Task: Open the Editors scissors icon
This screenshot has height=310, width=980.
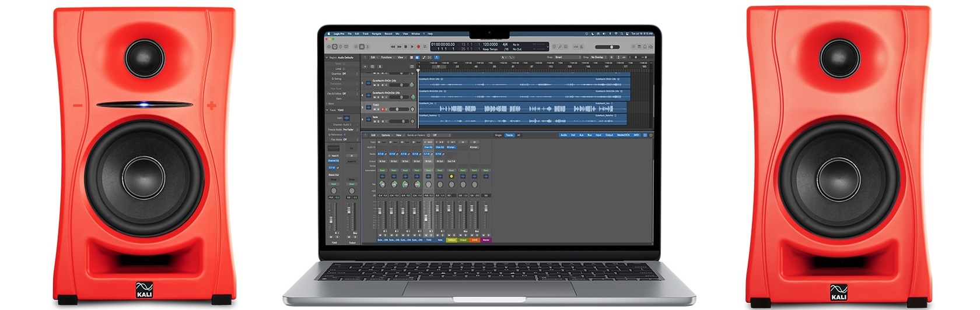Action: click(x=367, y=47)
